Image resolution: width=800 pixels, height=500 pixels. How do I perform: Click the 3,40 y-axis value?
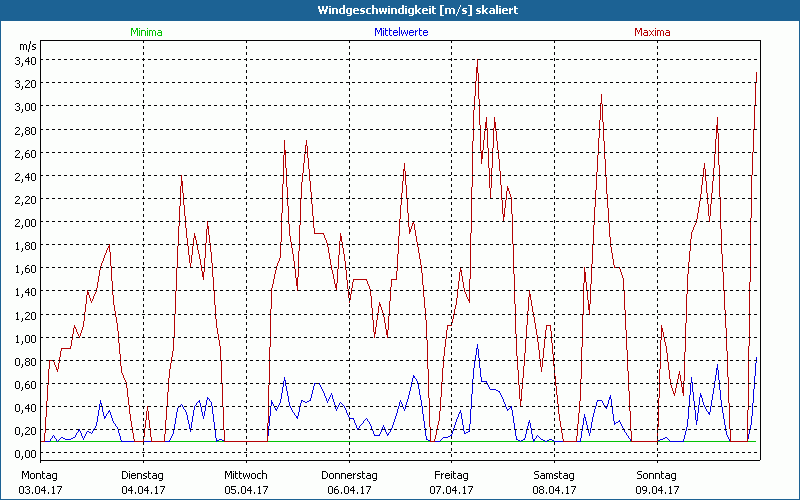point(25,61)
